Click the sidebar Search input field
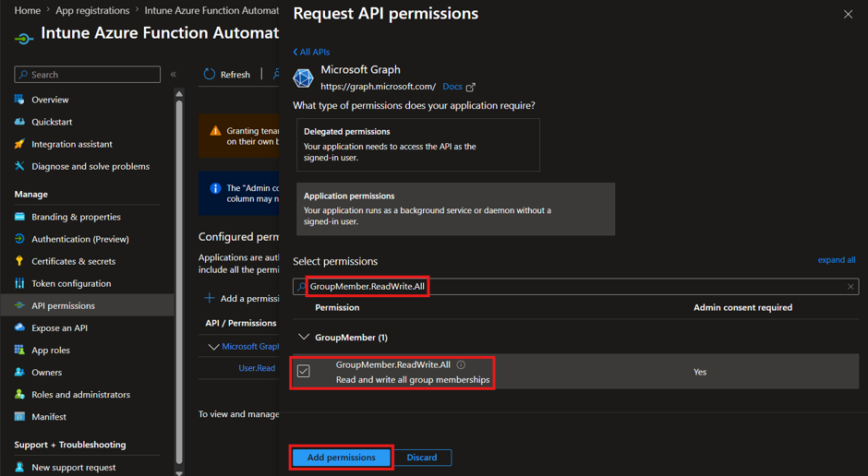Screen dimensions: 868x476 (x=88, y=74)
